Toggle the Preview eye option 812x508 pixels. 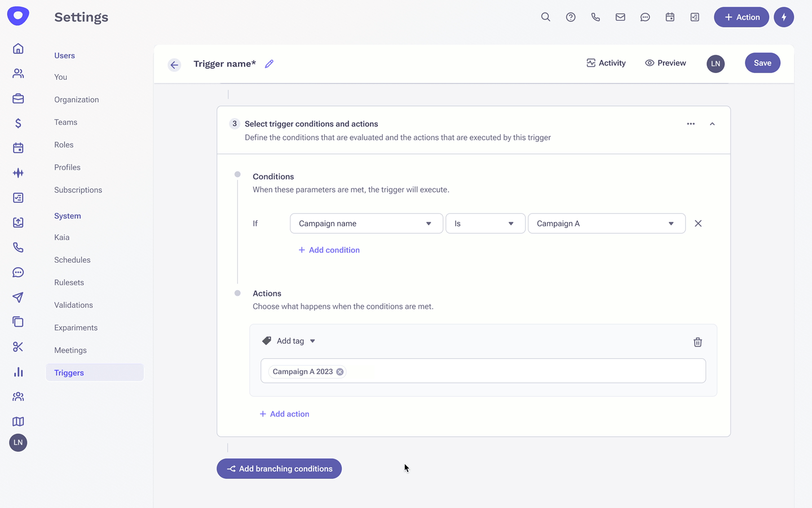tap(665, 63)
